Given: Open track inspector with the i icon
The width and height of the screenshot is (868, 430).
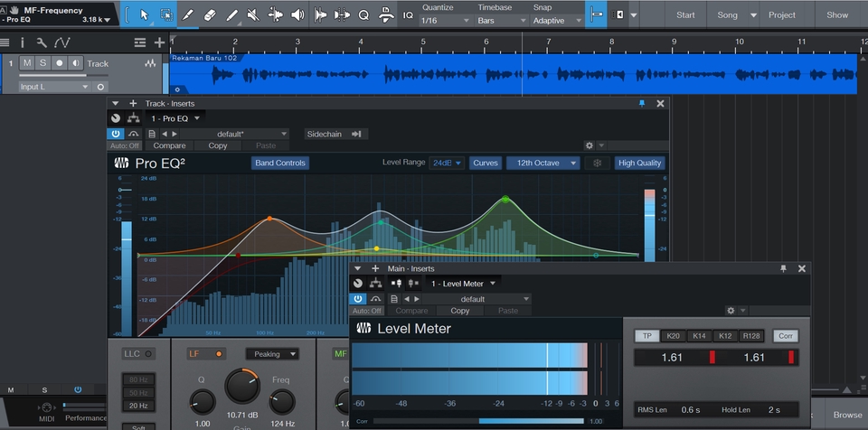Looking at the screenshot, I should (23, 42).
